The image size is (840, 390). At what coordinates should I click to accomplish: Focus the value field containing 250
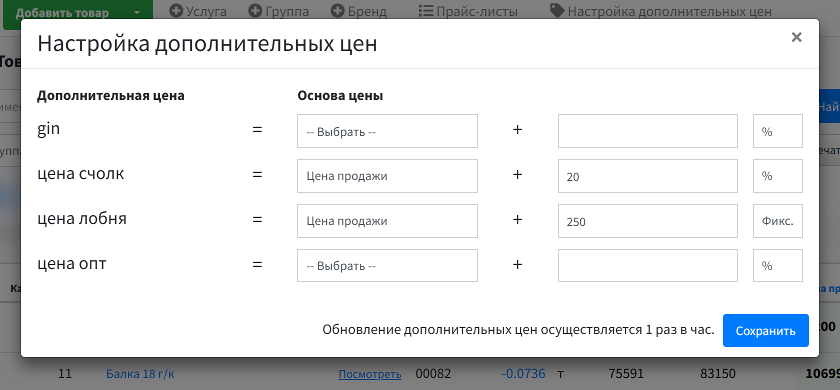(x=648, y=221)
